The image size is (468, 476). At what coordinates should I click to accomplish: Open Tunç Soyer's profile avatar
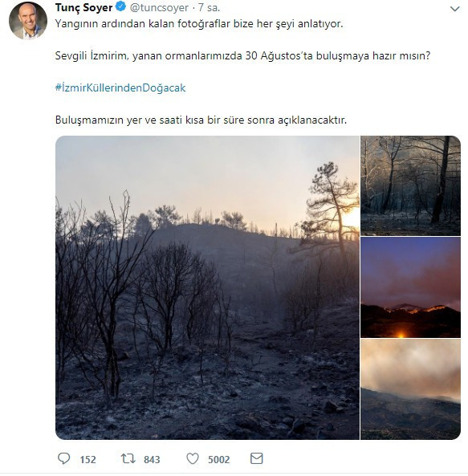pos(28,21)
